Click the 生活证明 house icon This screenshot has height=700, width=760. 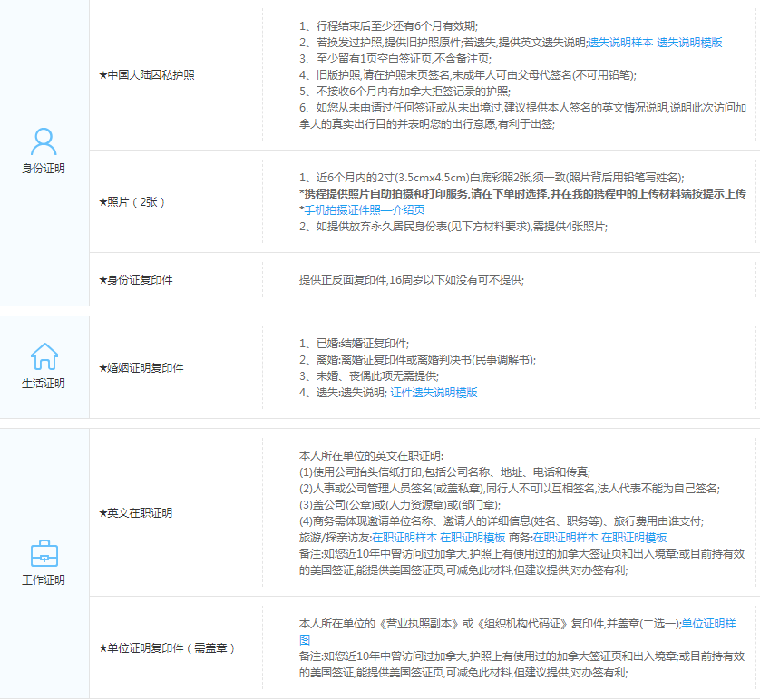coord(44,355)
